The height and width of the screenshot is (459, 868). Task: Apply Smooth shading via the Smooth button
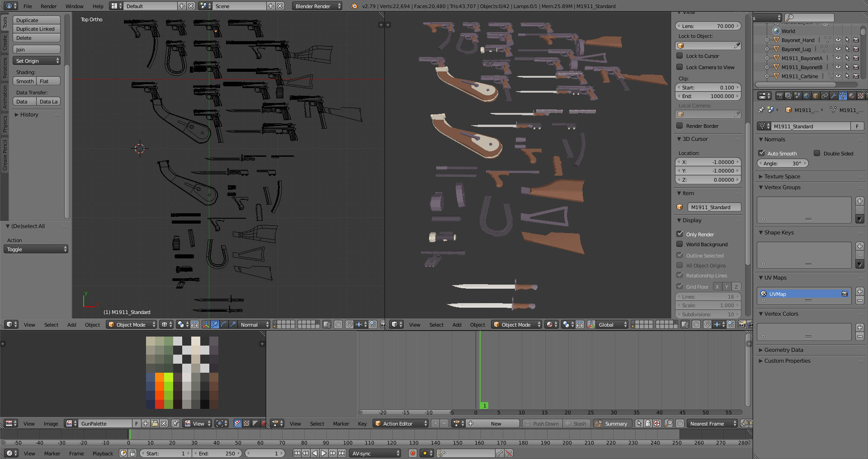[x=24, y=81]
